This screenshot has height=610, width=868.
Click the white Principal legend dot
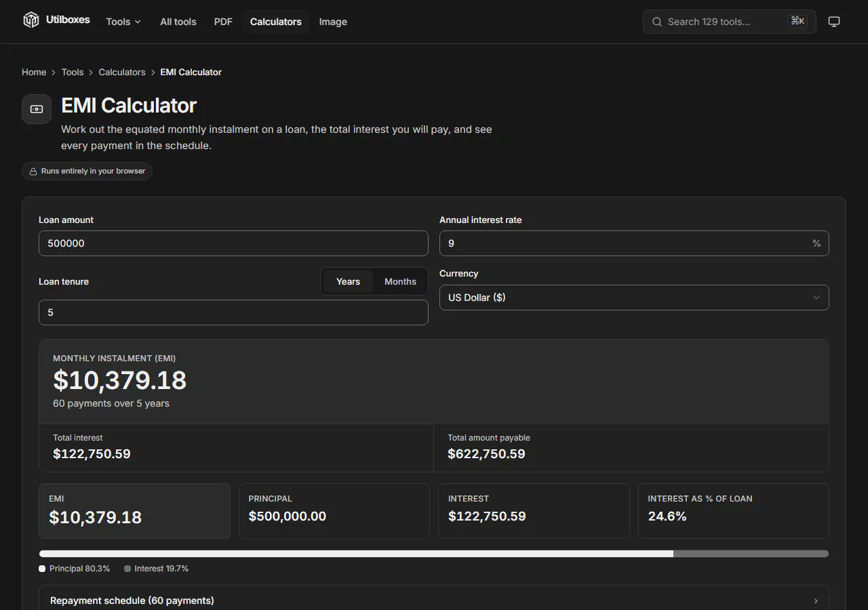[x=42, y=569]
